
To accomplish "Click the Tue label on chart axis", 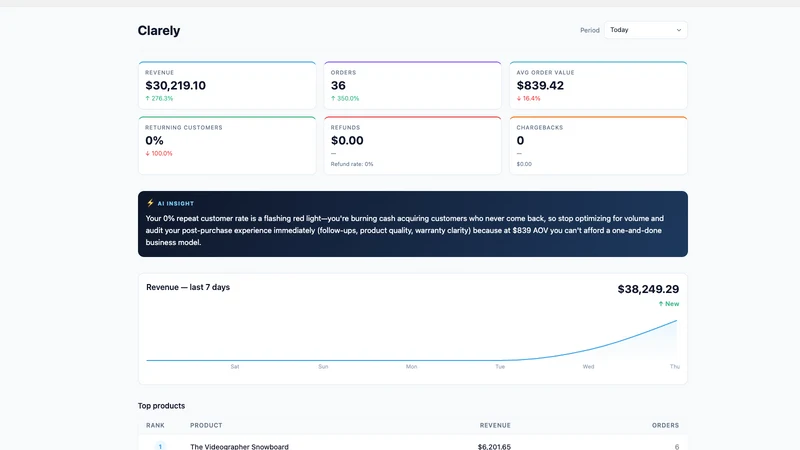I will pos(500,367).
